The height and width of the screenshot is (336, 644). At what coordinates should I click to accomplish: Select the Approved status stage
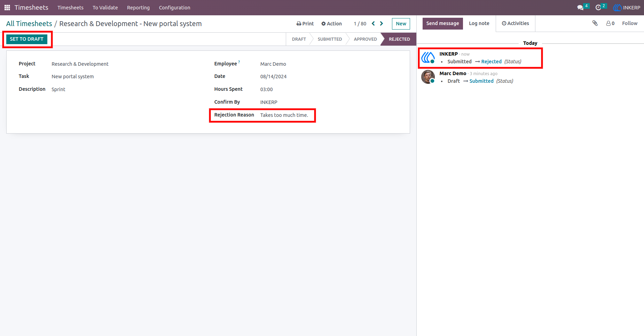point(365,39)
